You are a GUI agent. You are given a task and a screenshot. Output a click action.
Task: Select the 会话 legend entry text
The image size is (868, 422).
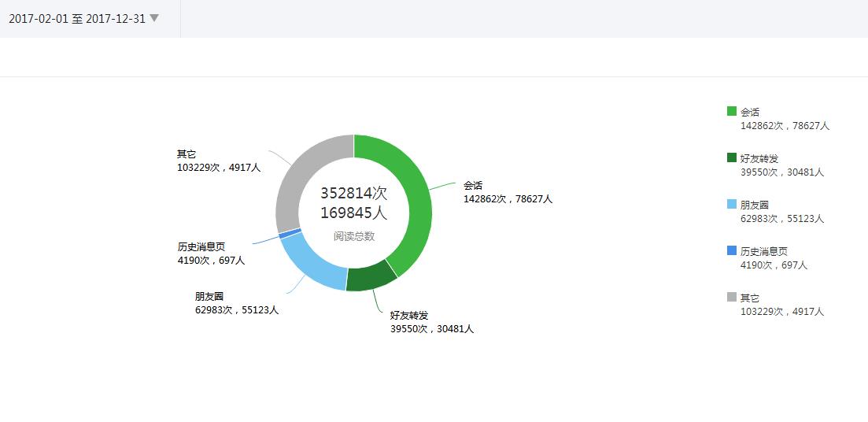[750, 112]
